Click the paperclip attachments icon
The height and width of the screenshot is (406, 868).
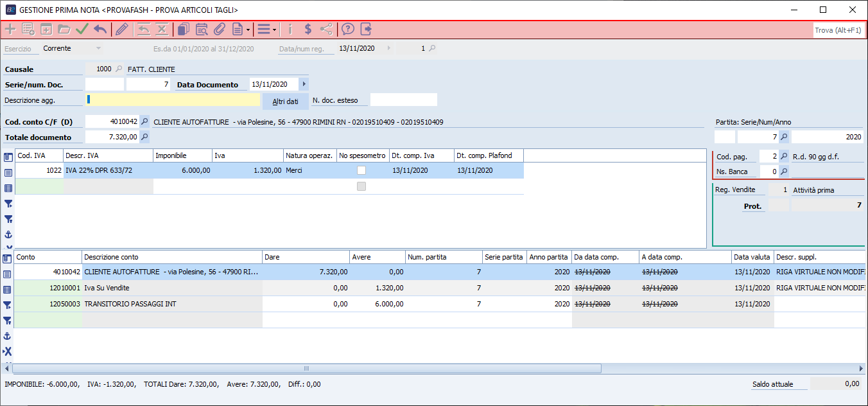(x=220, y=29)
